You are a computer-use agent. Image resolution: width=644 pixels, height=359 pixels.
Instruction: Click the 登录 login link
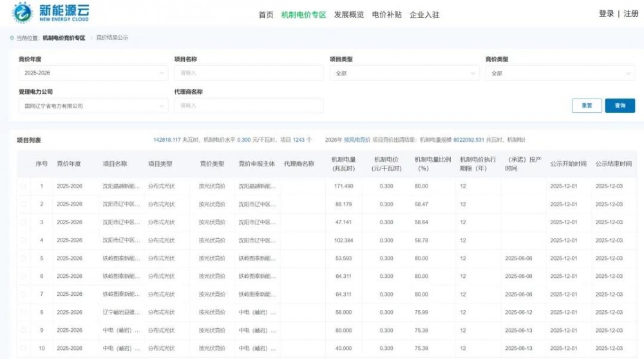pos(606,14)
